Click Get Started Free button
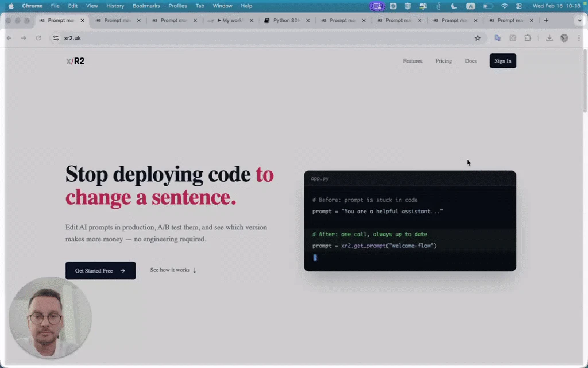 (x=100, y=270)
